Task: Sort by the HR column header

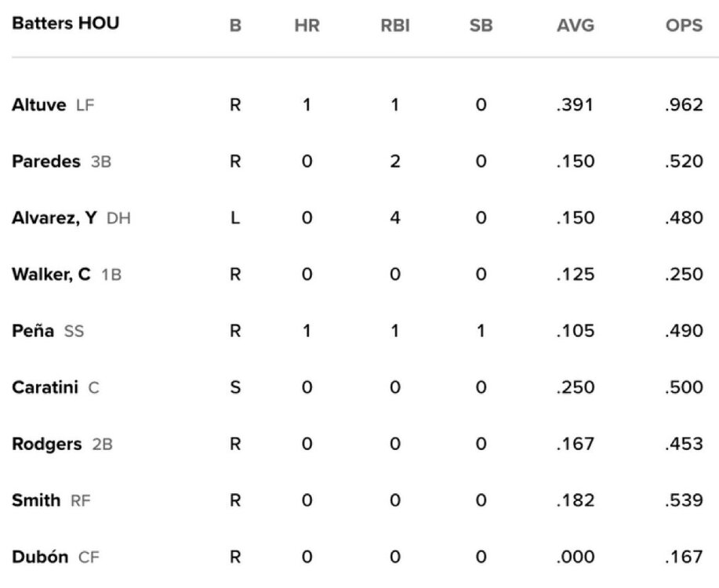Action: (307, 25)
